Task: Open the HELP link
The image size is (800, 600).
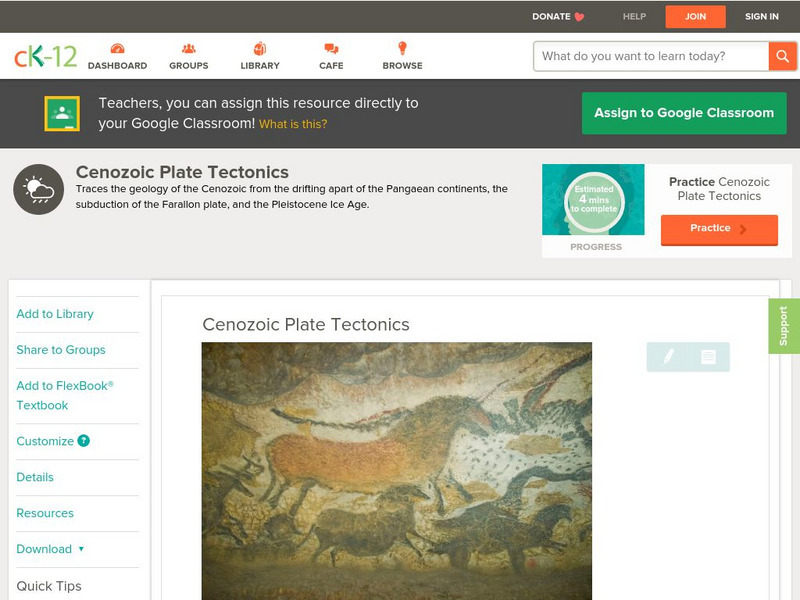Action: click(x=634, y=16)
